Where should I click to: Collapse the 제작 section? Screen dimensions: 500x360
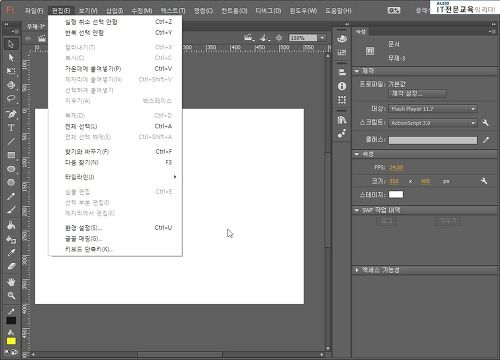click(357, 71)
